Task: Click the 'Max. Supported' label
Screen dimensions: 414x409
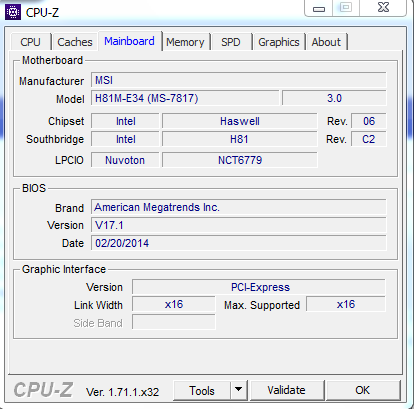Action: 262,305
